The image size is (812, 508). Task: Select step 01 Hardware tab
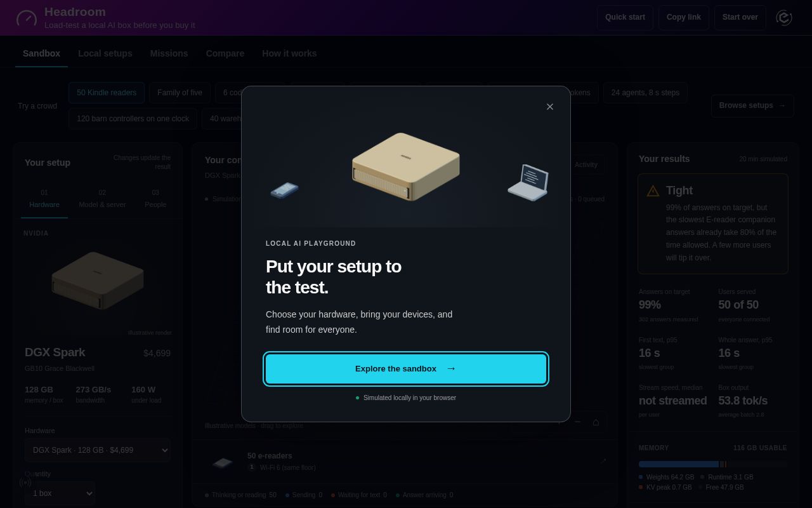click(x=44, y=199)
